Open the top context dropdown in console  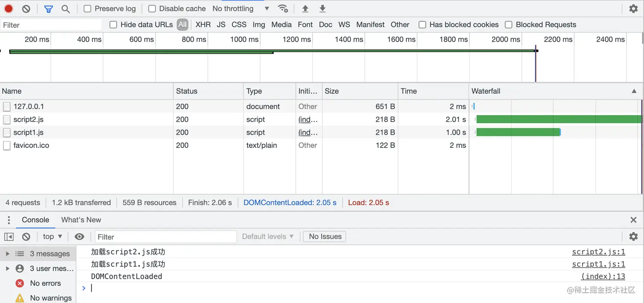click(52, 237)
